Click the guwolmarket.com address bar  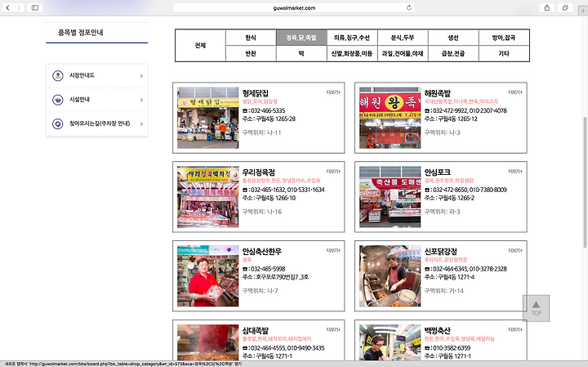pos(294,7)
